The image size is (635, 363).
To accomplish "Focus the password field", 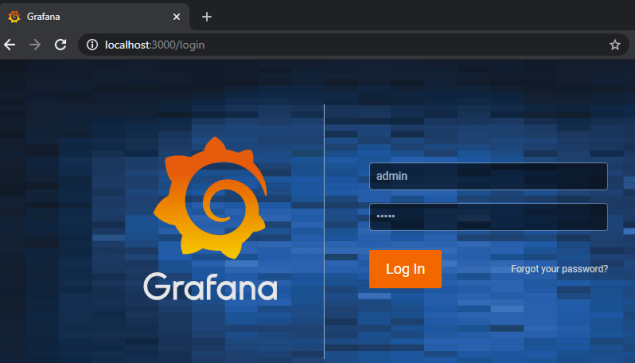I will [488, 217].
